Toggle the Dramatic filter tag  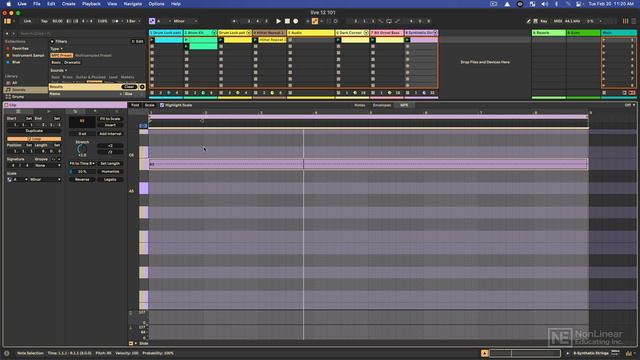(x=72, y=62)
